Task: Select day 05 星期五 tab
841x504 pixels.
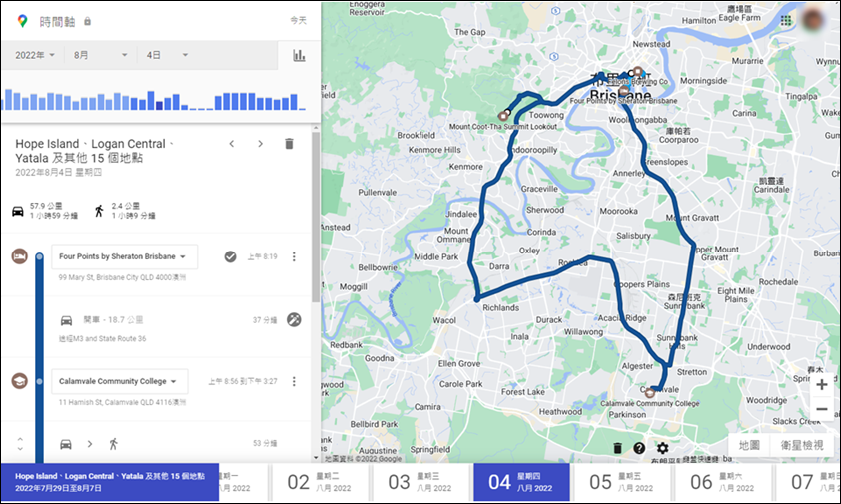Action: pyautogui.click(x=622, y=482)
